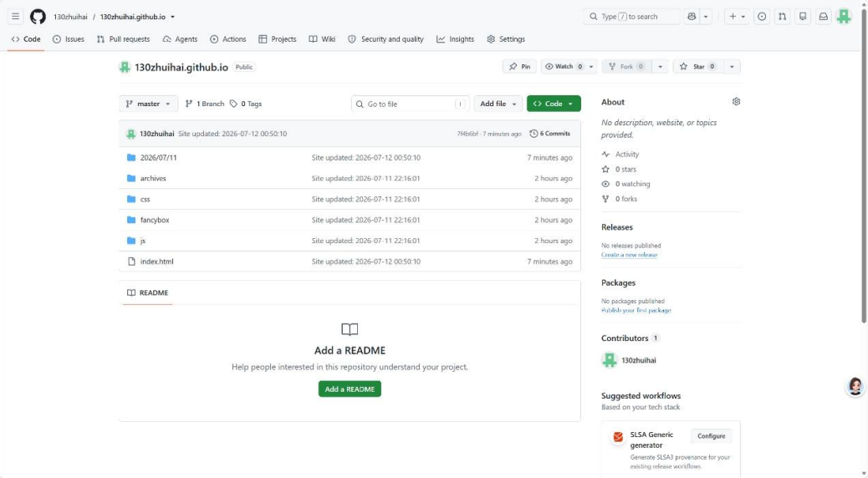The height and width of the screenshot is (478, 868).
Task: Edit repository details gear in About
Action: pos(736,102)
